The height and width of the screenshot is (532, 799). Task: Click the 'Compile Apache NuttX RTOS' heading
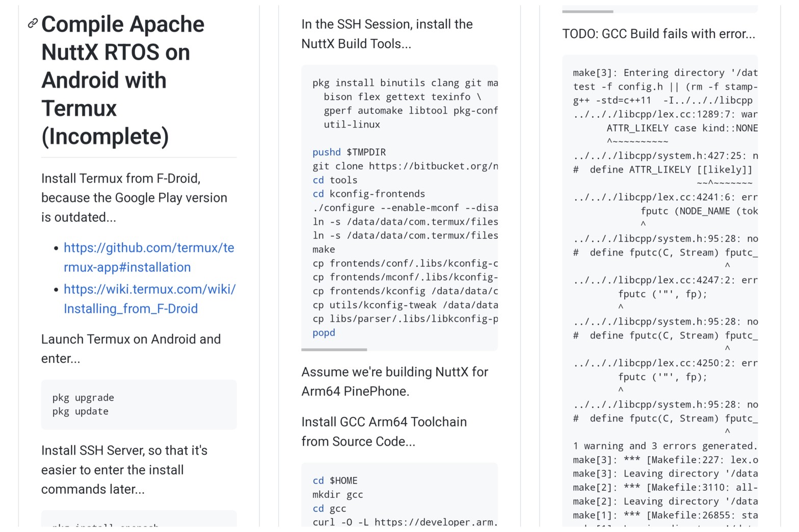tap(123, 80)
